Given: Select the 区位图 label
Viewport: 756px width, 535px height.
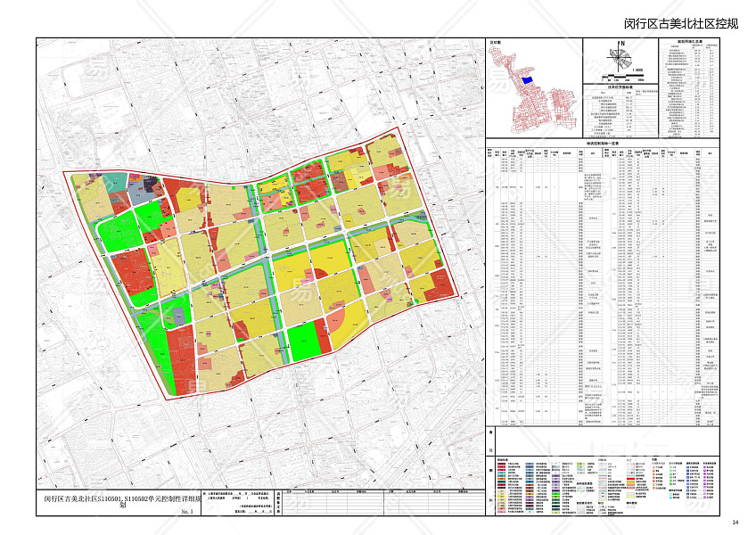Looking at the screenshot, I should (x=495, y=43).
